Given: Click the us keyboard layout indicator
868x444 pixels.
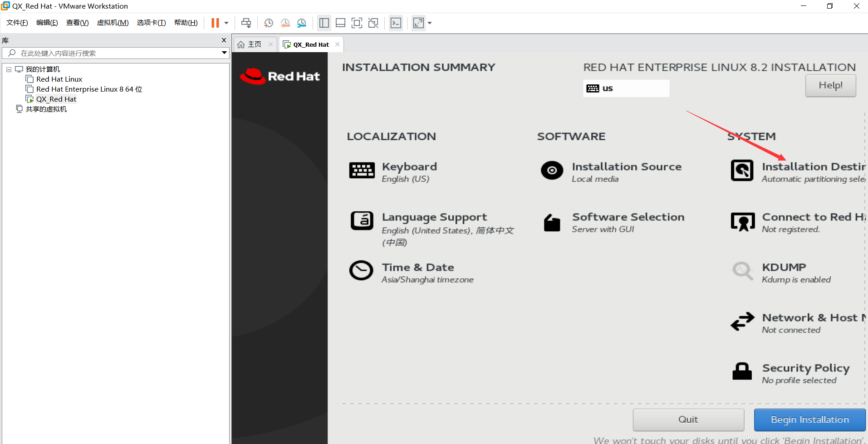Looking at the screenshot, I should [626, 88].
